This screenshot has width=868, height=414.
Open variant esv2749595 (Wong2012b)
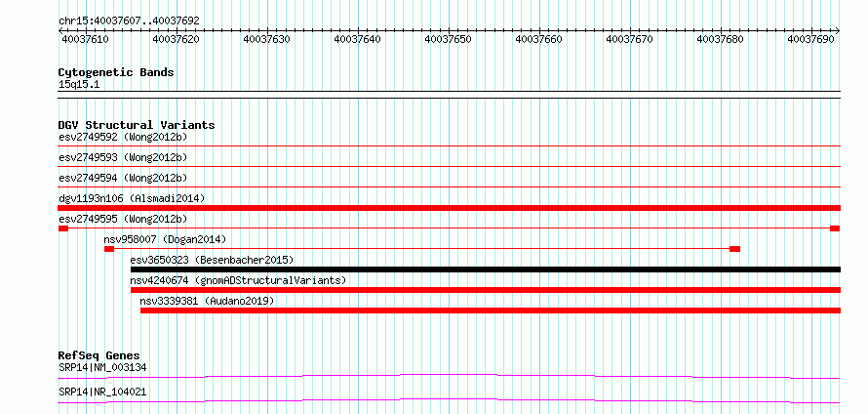click(x=123, y=219)
